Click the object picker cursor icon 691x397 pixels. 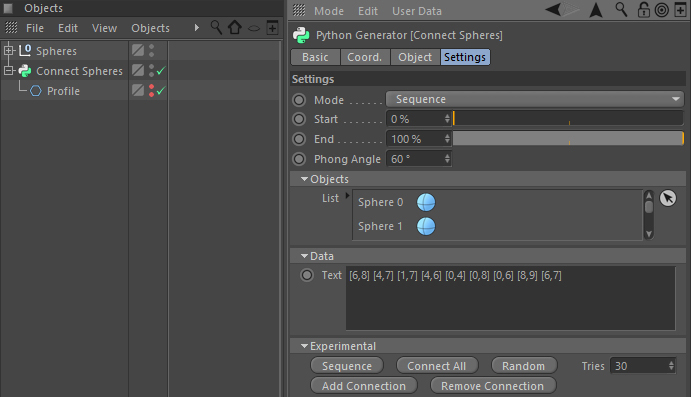(x=668, y=198)
